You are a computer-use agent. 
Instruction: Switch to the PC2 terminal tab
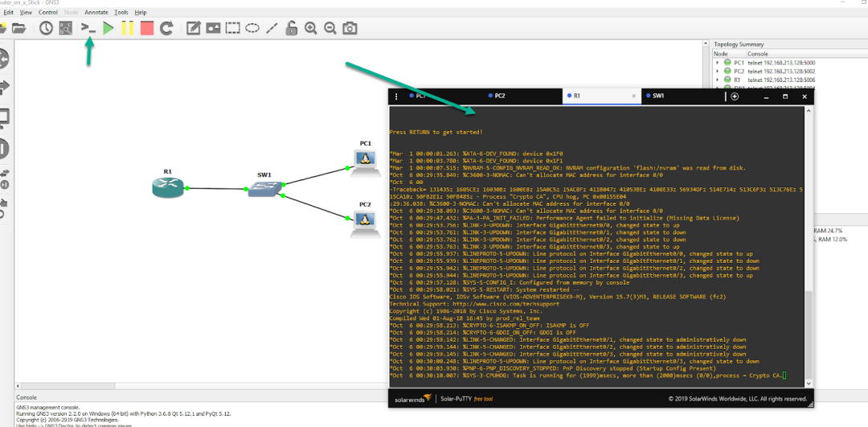499,96
